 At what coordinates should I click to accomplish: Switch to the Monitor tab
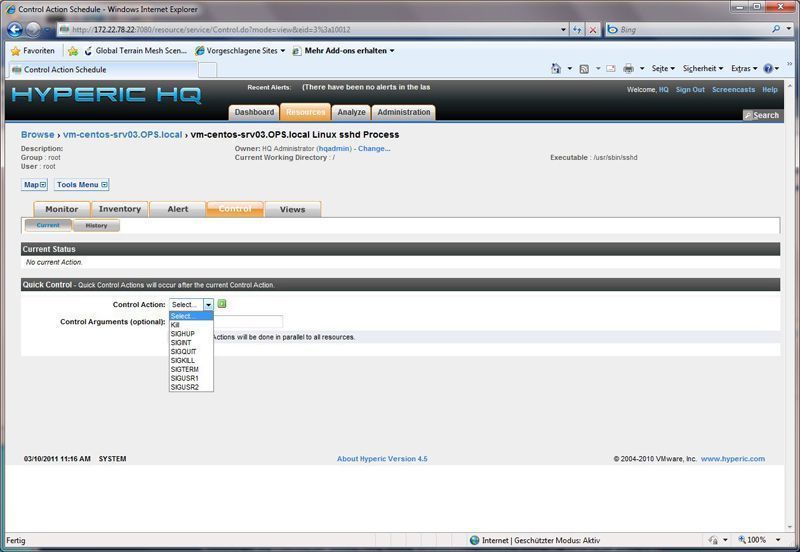pos(62,209)
